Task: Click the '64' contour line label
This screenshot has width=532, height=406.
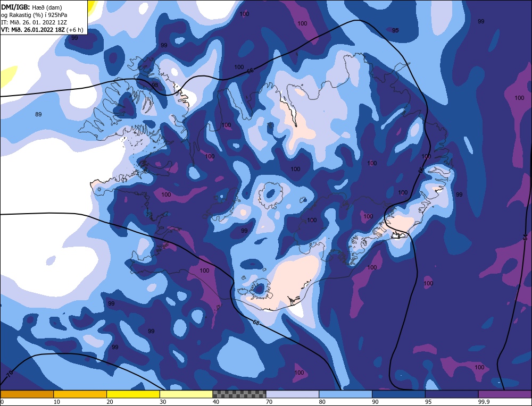Action: [525, 237]
